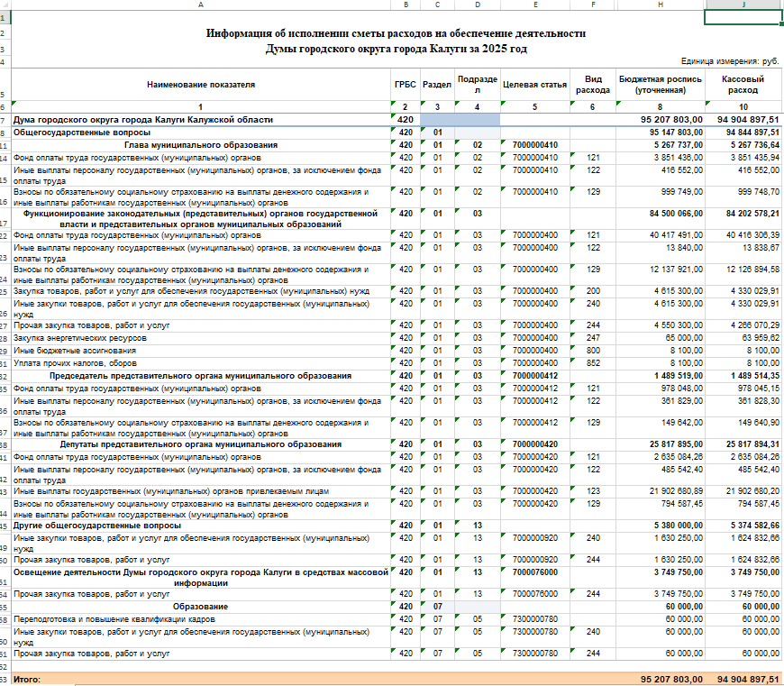Click the 'Целевая статья' header cell
The width and height of the screenshot is (784, 686).
point(535,84)
